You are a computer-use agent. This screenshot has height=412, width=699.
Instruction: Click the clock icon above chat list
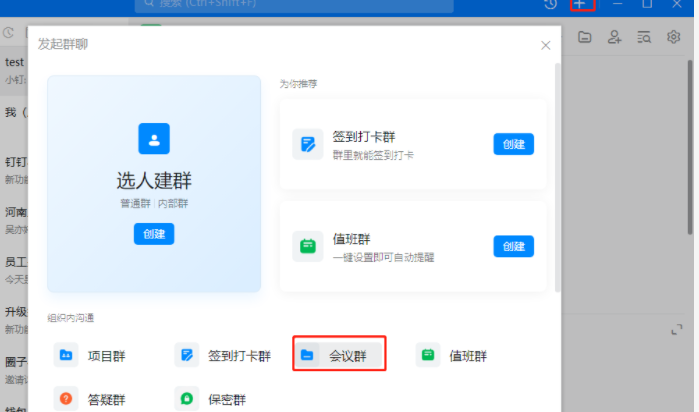click(8, 33)
